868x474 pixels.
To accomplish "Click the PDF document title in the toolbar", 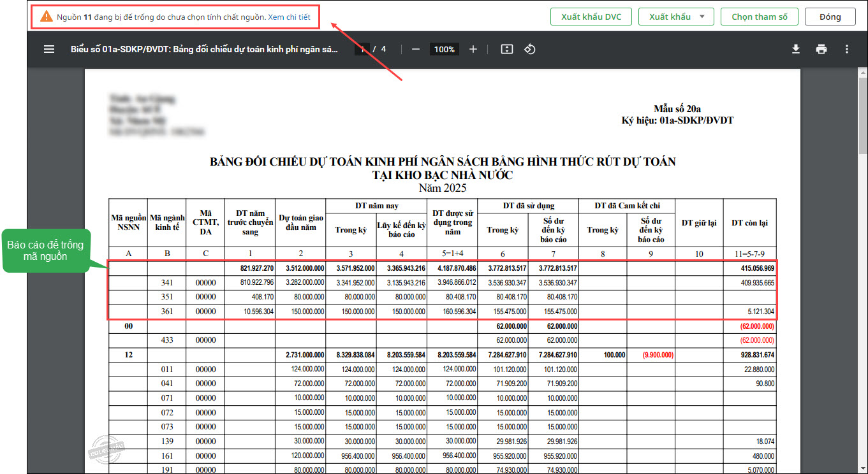I will coord(204,49).
